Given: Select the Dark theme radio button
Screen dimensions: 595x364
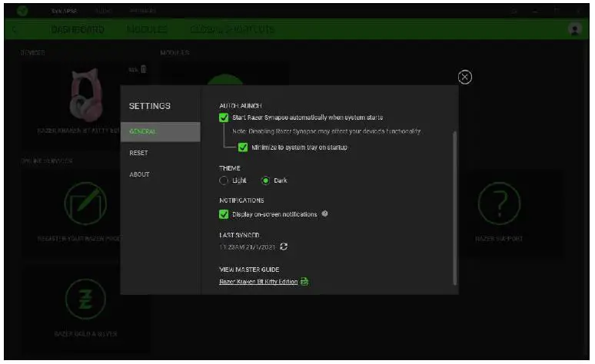Looking at the screenshot, I should point(266,180).
